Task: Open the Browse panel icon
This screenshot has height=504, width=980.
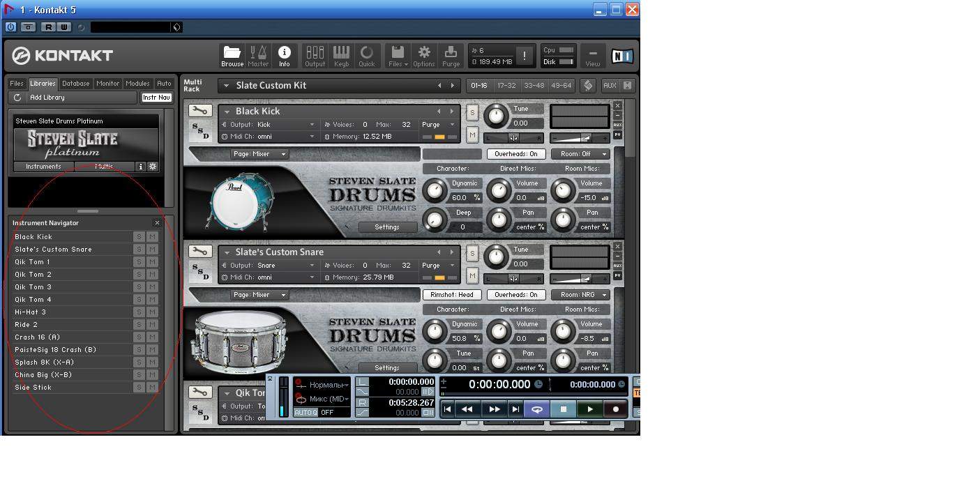Action: pyautogui.click(x=232, y=56)
